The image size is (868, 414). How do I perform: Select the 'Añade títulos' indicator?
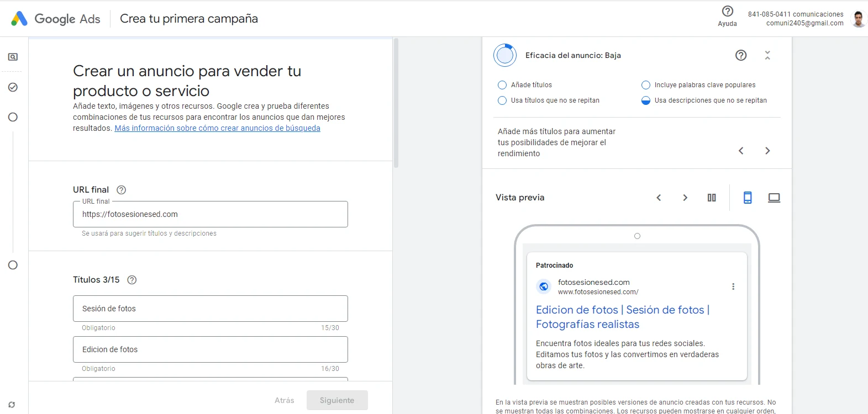502,85
